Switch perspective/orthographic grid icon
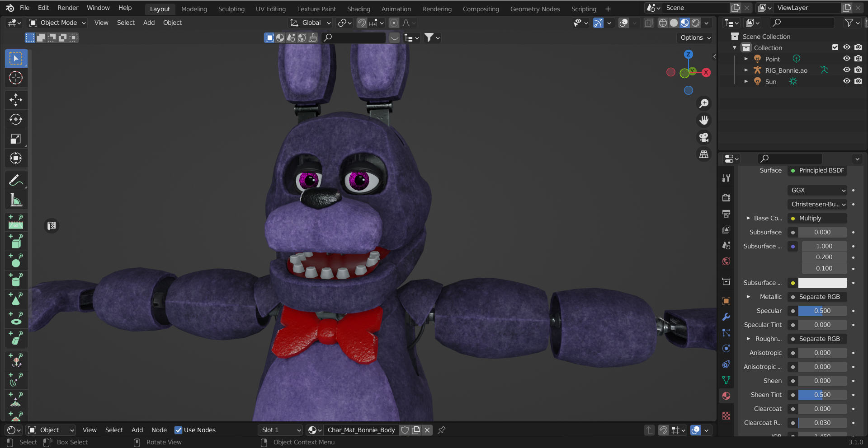 pyautogui.click(x=704, y=154)
